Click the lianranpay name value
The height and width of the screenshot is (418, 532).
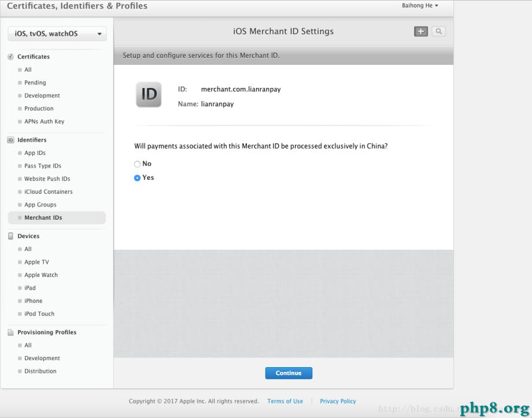click(x=217, y=104)
